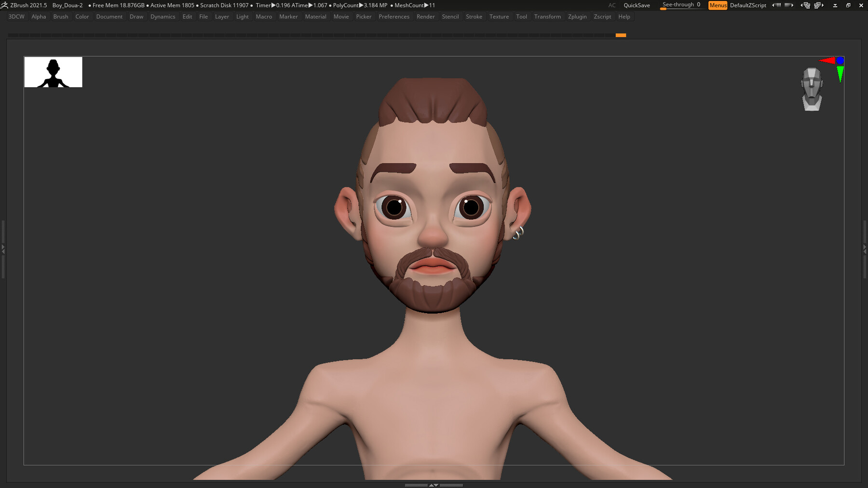Viewport: 868px width, 488px height.
Task: Open the File menu
Action: (203, 16)
